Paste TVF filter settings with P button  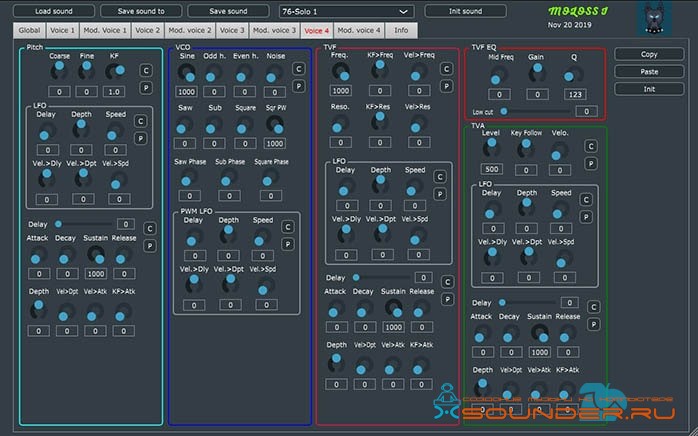coord(446,86)
